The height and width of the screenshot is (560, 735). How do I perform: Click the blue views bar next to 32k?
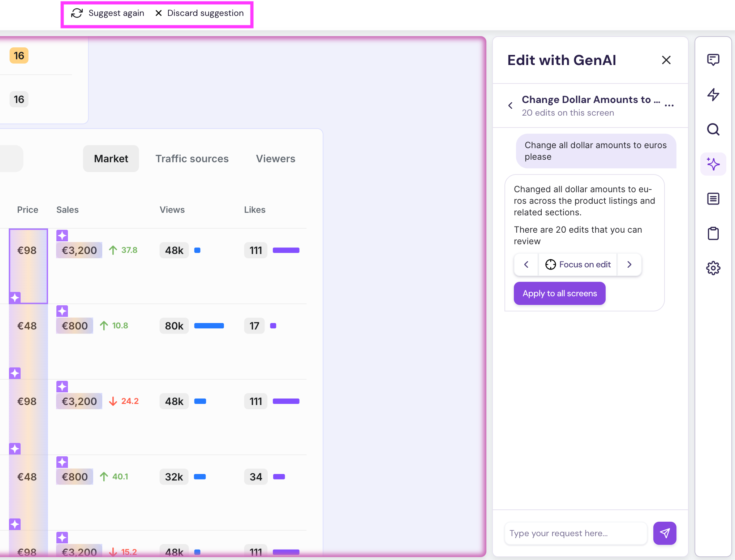click(x=200, y=477)
